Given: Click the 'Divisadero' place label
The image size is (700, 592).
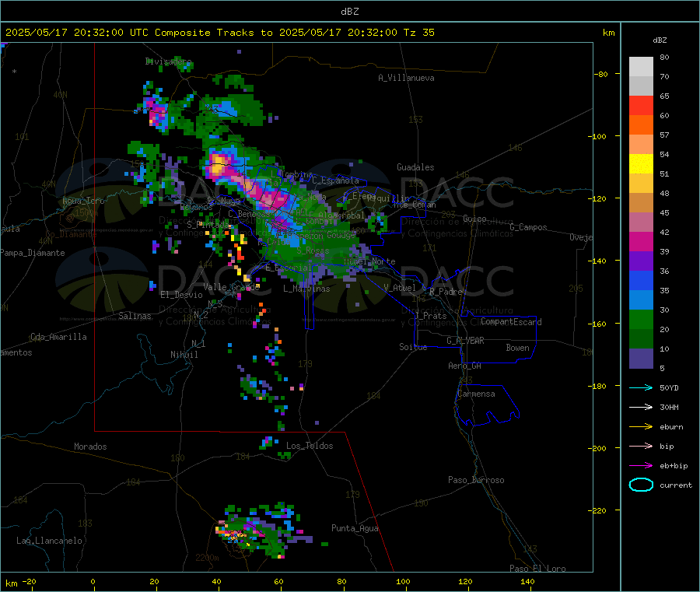Looking at the screenshot, I should tap(168, 61).
